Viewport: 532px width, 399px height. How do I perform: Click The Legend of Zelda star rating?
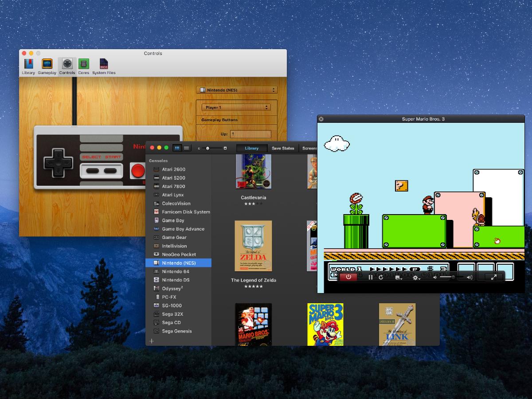(x=254, y=286)
